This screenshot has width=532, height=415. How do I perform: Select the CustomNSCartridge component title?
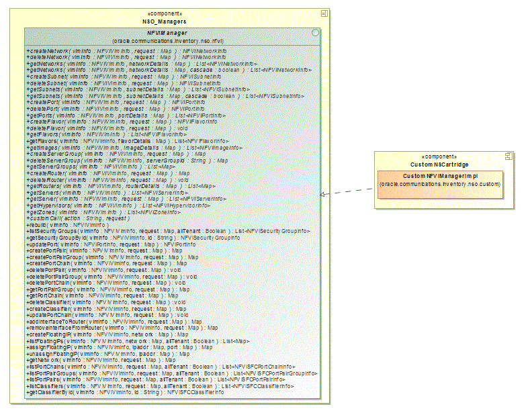point(439,165)
